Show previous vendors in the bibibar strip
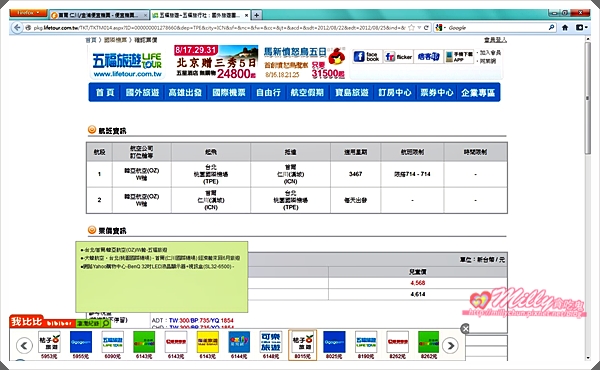 [x=24, y=346]
